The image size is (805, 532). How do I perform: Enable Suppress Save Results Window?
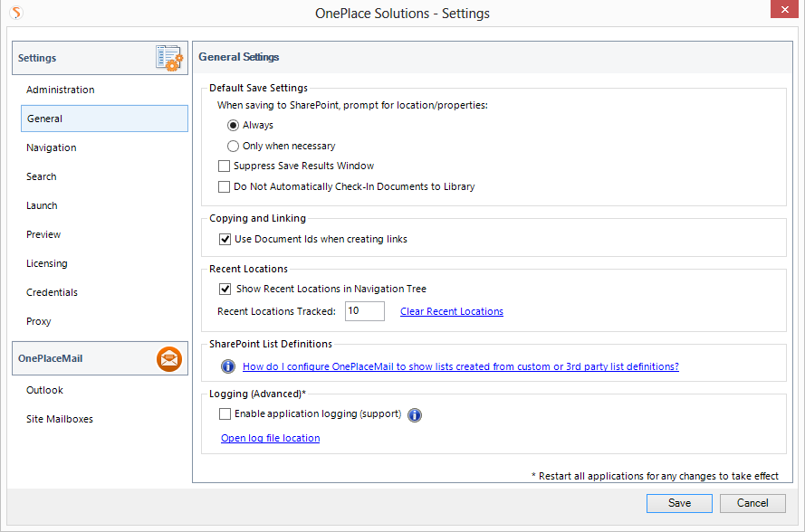coord(225,166)
